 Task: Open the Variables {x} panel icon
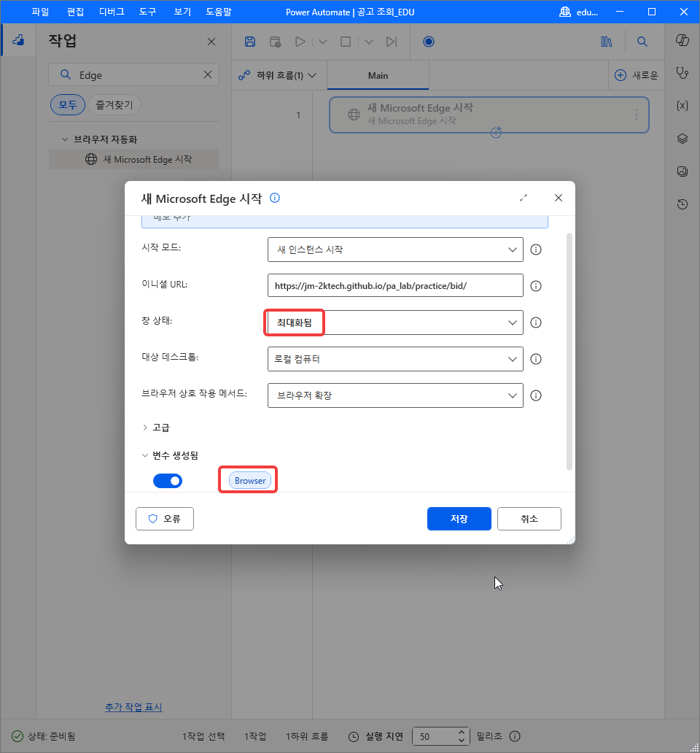click(x=682, y=106)
